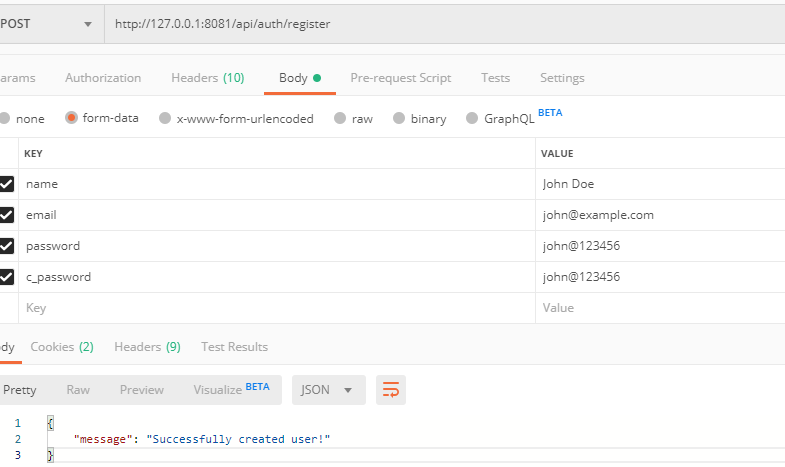
Task: Switch response view to Preview
Action: (x=142, y=390)
